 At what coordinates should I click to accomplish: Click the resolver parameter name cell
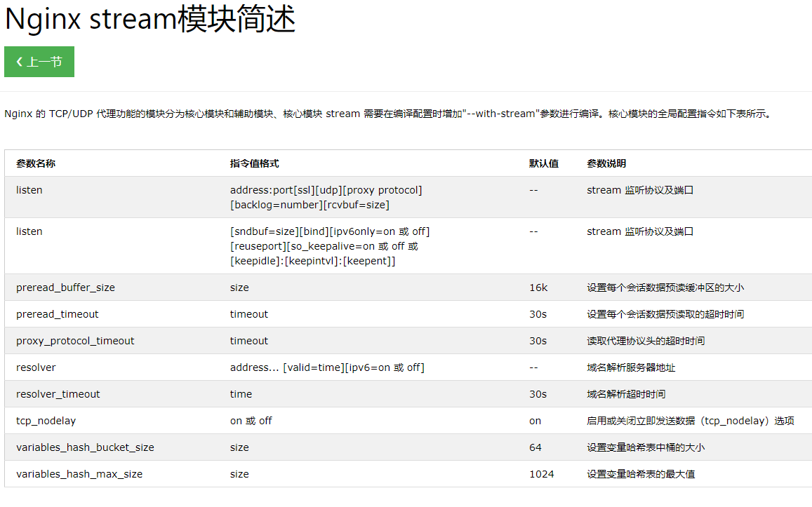(x=36, y=367)
